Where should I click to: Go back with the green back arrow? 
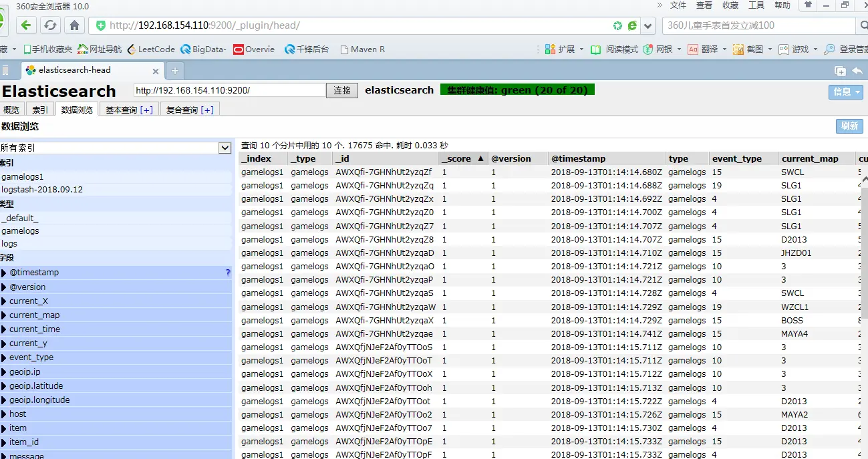[26, 25]
